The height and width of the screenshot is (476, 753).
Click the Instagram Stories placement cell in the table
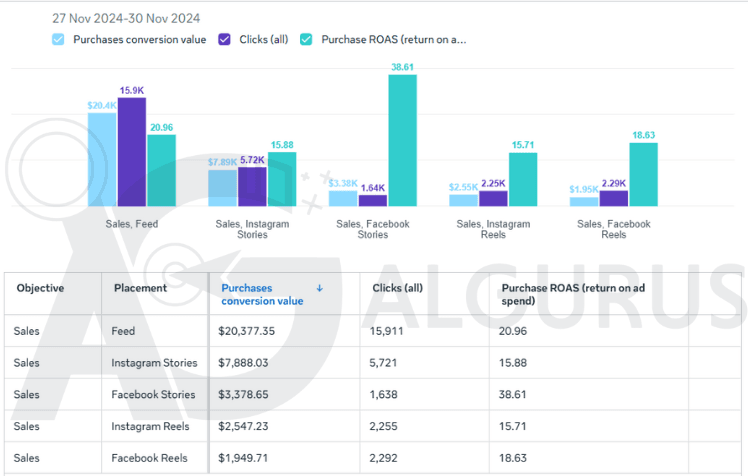tap(155, 363)
